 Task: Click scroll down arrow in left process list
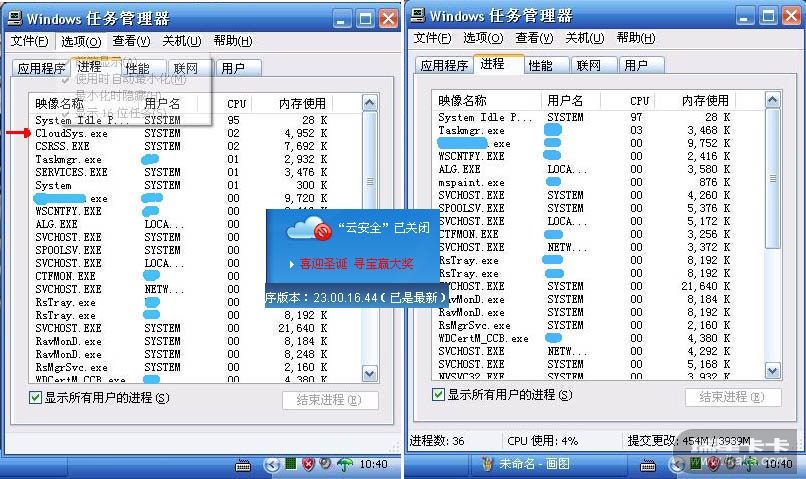pyautogui.click(x=369, y=374)
